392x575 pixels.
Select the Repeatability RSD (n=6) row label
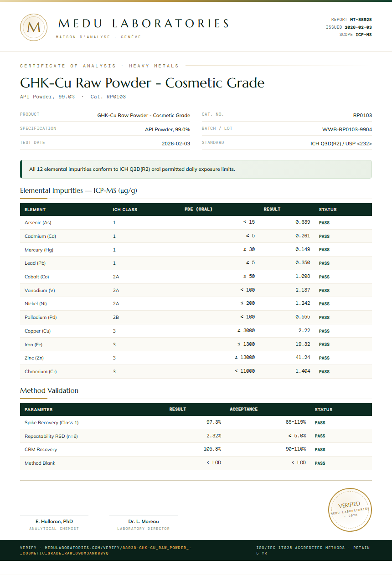(51, 436)
